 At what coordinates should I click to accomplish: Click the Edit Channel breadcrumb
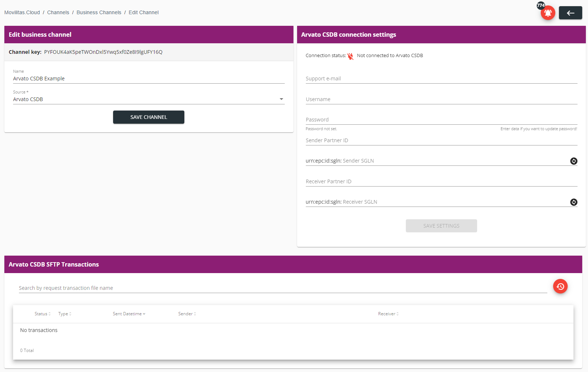click(x=144, y=12)
